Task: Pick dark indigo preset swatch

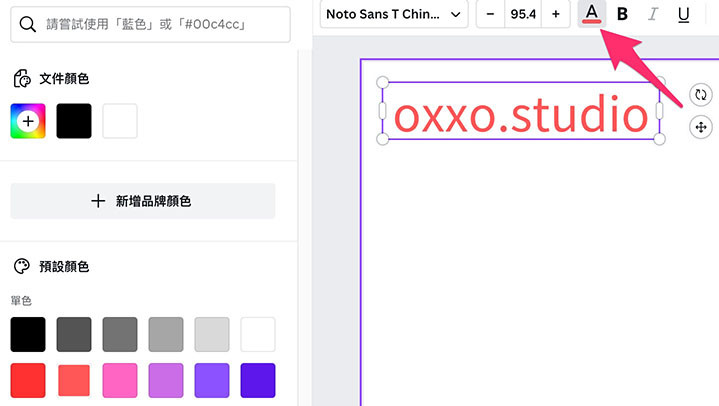Action: point(258,380)
